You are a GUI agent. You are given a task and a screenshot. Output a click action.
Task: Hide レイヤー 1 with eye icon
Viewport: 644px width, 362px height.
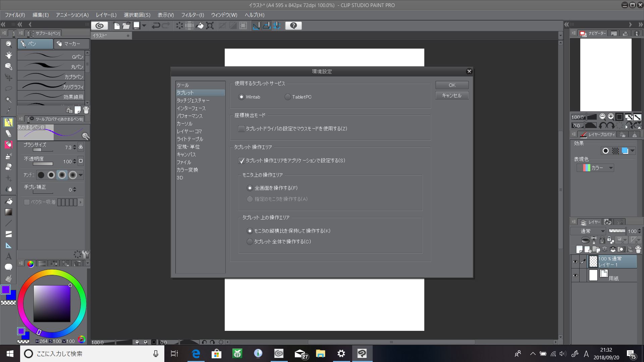point(575,261)
